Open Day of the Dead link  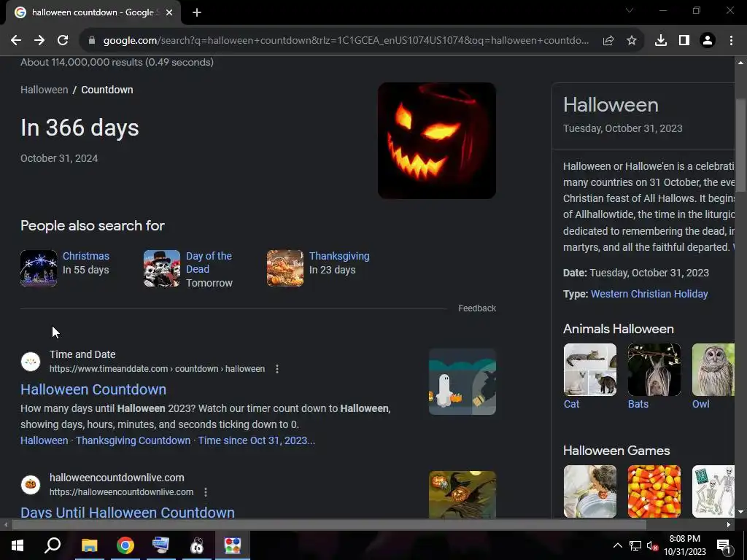coord(209,262)
